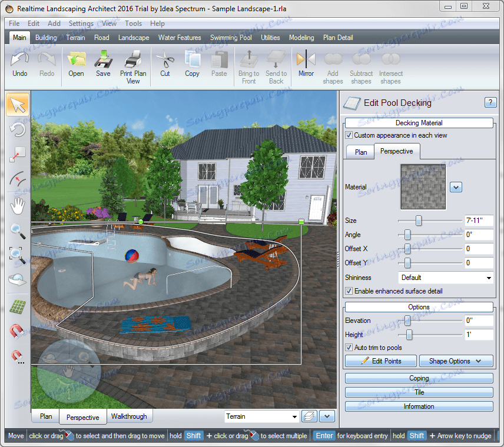Click the Size slider handle
Screen dimensions: 504x447
418,221
